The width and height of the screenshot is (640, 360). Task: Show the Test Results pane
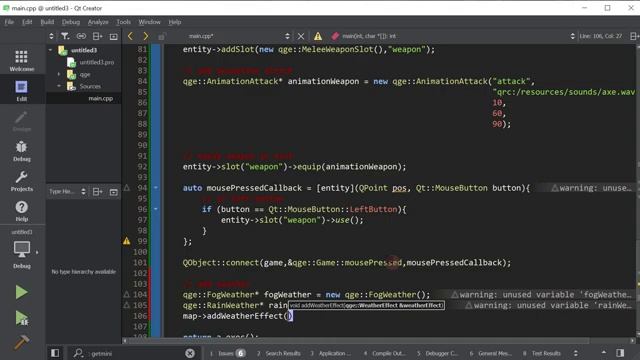(x=542, y=353)
